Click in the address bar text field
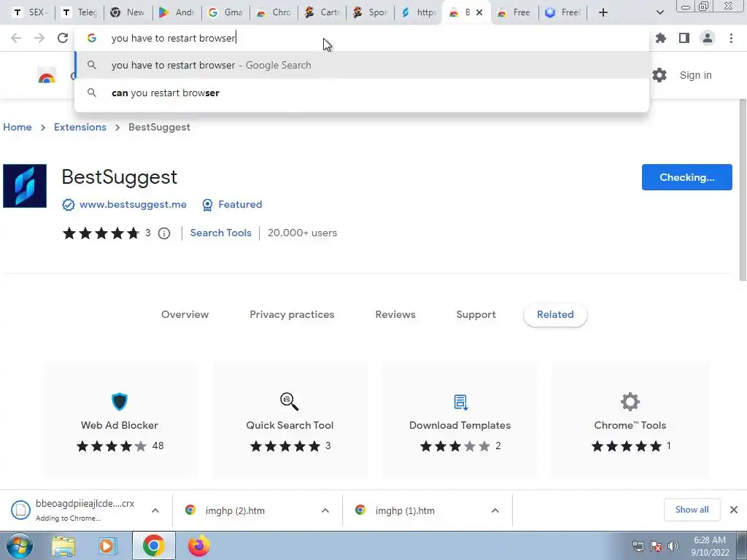Viewport: 747px width, 560px height. click(362, 38)
